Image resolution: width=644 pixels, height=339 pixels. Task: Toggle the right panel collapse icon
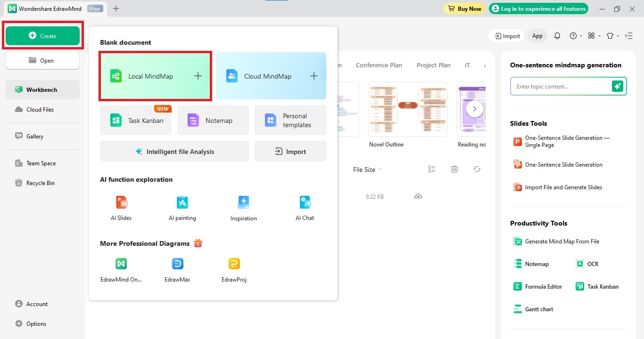point(629,36)
